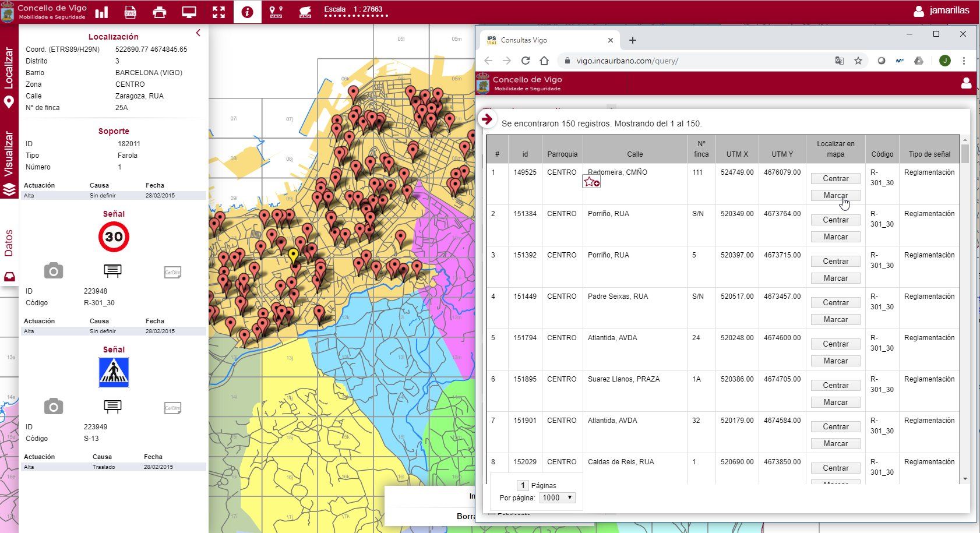Select the area measurement tool
980x533 pixels.
pyautogui.click(x=305, y=12)
